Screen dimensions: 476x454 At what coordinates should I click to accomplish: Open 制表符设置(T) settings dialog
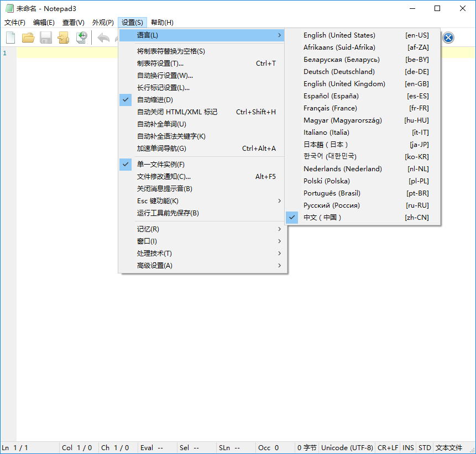click(x=160, y=63)
